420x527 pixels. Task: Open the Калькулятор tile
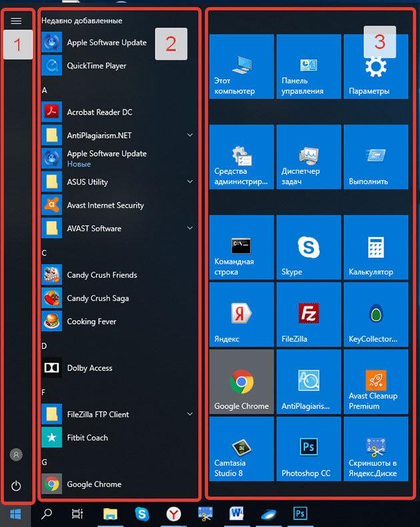click(376, 247)
